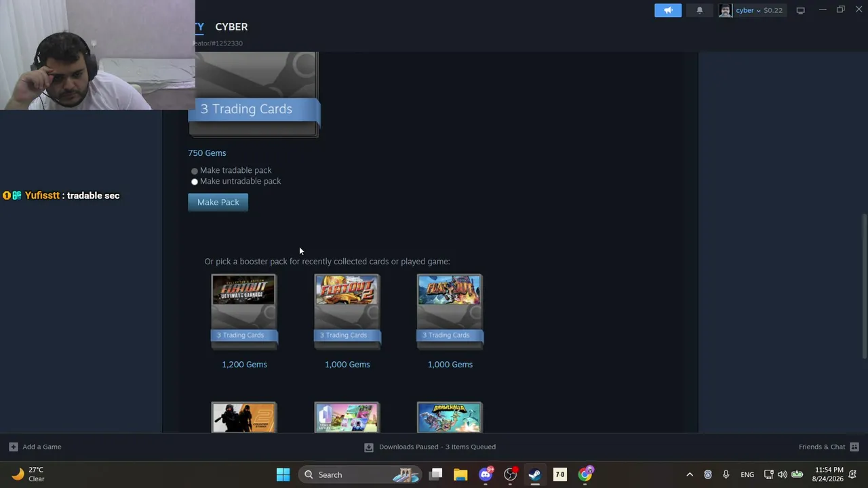Click the account avatar picture
Viewport: 868px width, 488px height.
(x=726, y=10)
